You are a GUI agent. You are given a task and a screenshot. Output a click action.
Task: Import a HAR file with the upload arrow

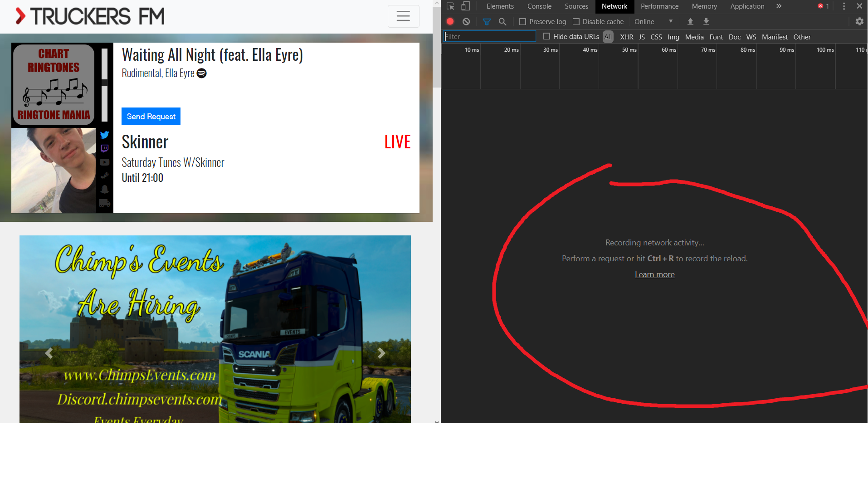pyautogui.click(x=690, y=21)
